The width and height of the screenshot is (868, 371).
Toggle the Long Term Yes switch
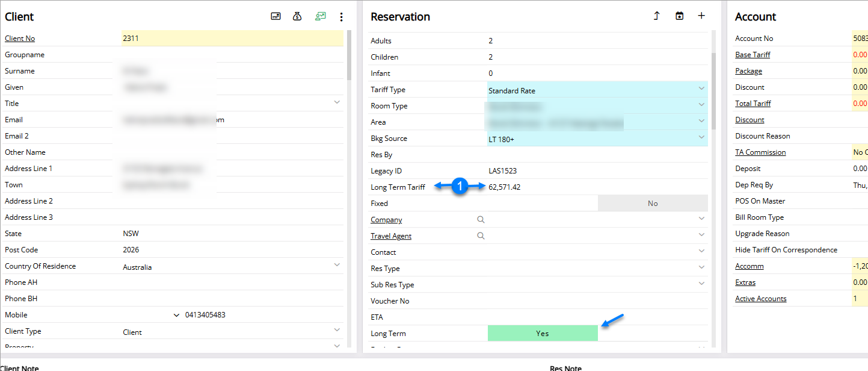point(543,334)
